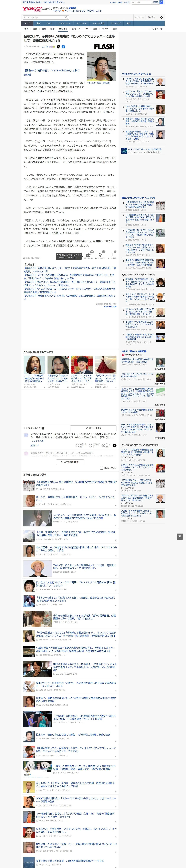This screenshot has height=868, width=186.
Task: Open the 有料 navigation tab
Action: coord(128,24)
